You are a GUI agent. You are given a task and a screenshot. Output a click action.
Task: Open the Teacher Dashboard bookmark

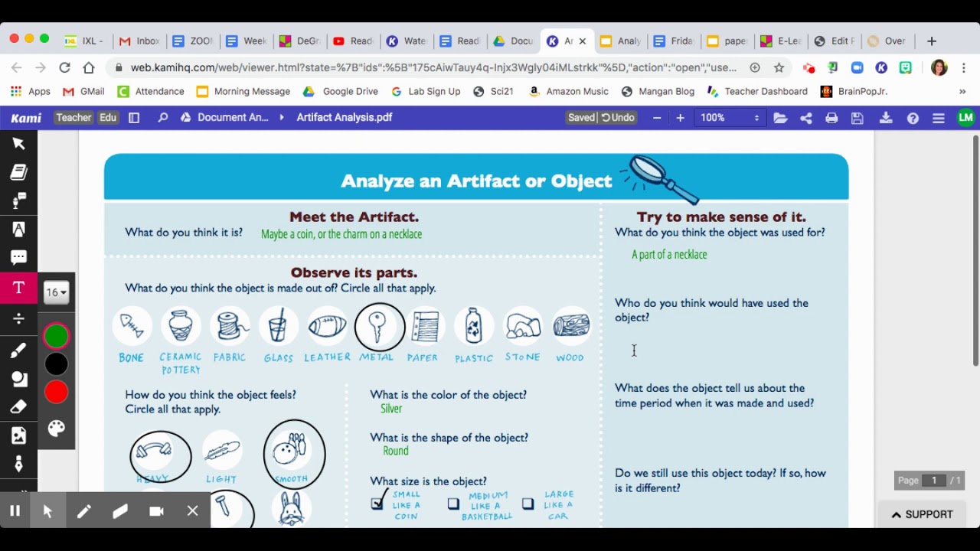[x=757, y=91]
